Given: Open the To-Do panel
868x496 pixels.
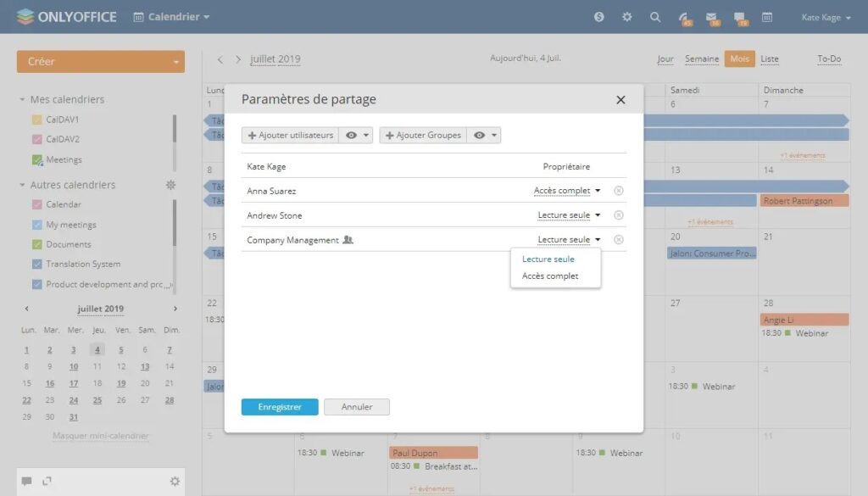Looking at the screenshot, I should pos(829,59).
